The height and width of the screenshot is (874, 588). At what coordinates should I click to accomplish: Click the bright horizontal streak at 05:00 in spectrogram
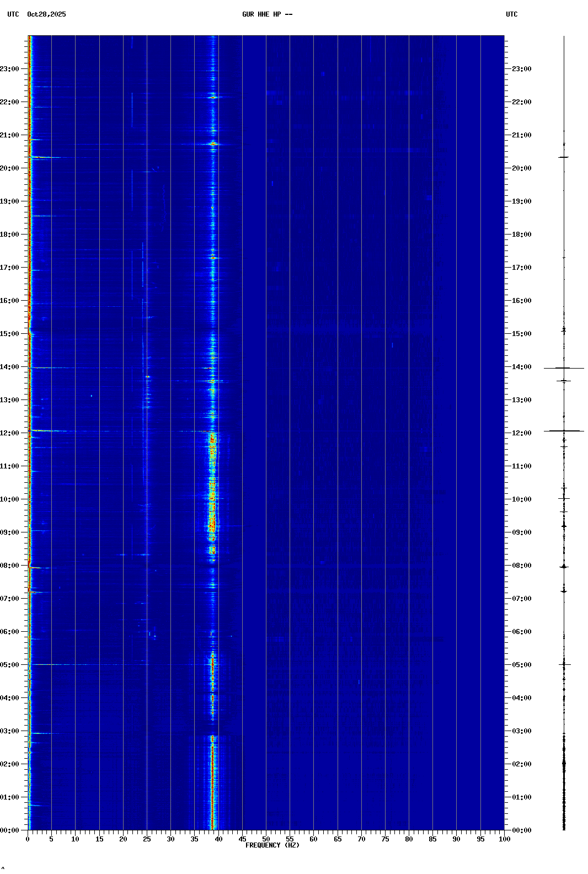tap(50, 664)
